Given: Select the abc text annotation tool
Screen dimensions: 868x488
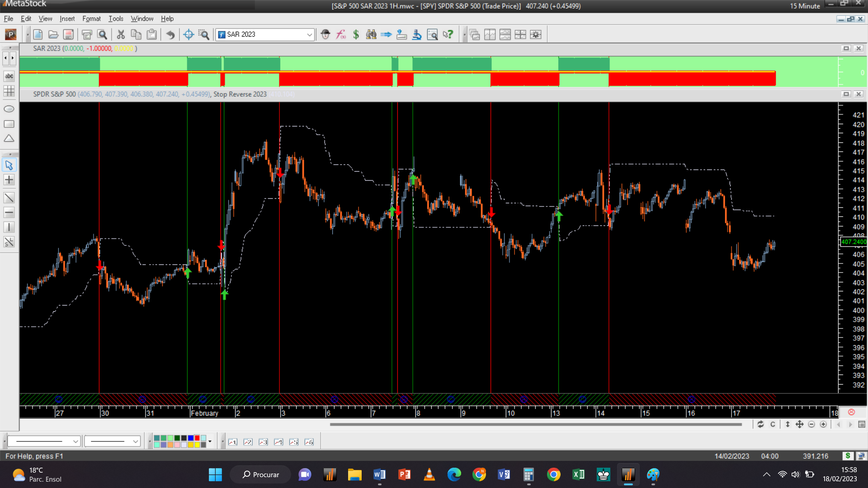Looking at the screenshot, I should pyautogui.click(x=9, y=76).
